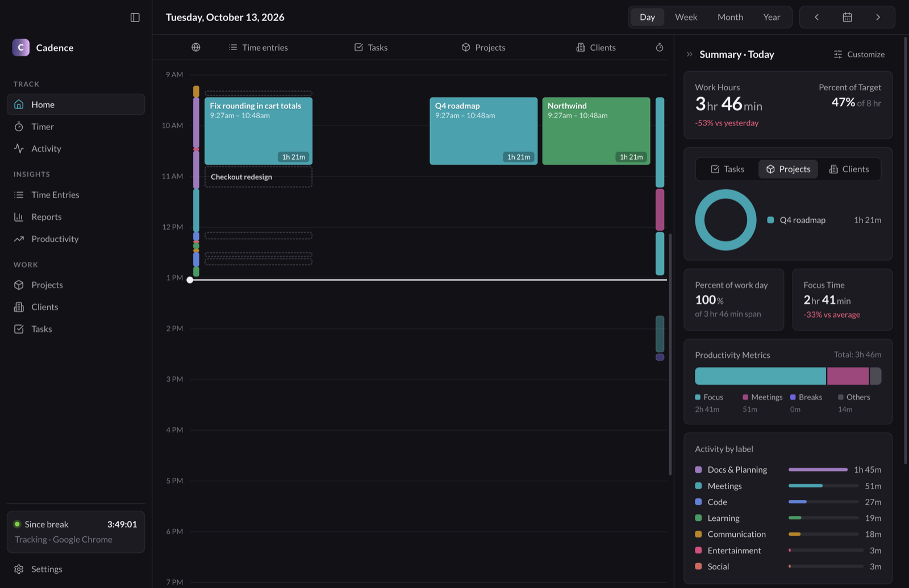The image size is (909, 588).
Task: Click Time entries column header
Action: pos(258,47)
